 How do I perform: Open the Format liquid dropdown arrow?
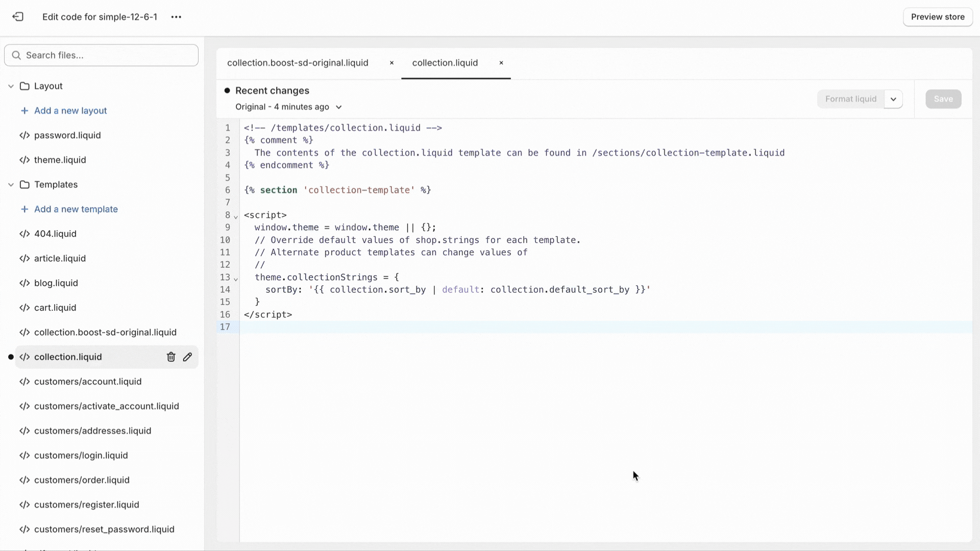click(x=893, y=99)
